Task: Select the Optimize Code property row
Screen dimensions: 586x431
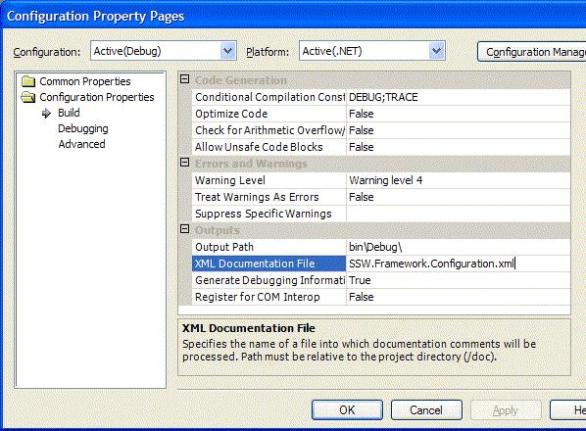Action: 269,114
